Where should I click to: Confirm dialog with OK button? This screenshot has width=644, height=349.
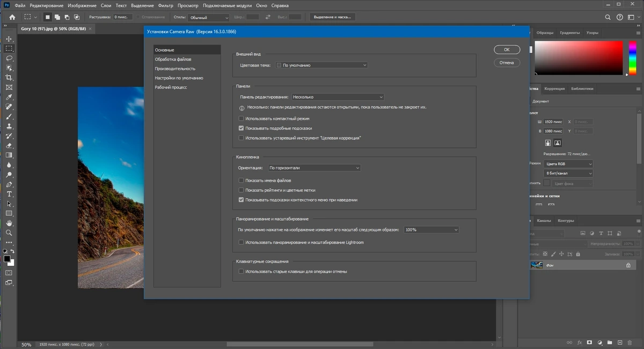pyautogui.click(x=507, y=49)
